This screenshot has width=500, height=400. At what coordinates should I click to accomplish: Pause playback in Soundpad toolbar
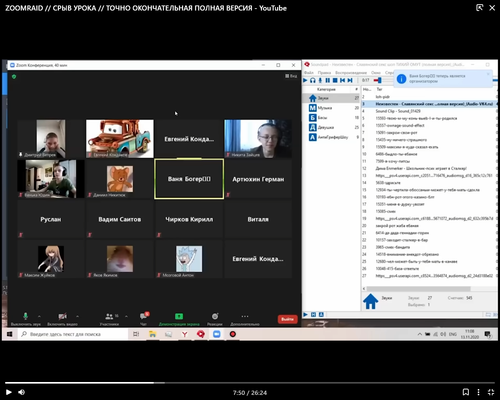click(328, 80)
